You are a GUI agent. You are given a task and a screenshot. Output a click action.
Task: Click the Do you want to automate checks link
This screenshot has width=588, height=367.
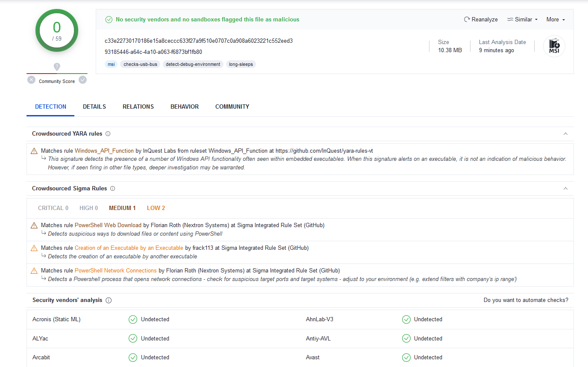526,300
